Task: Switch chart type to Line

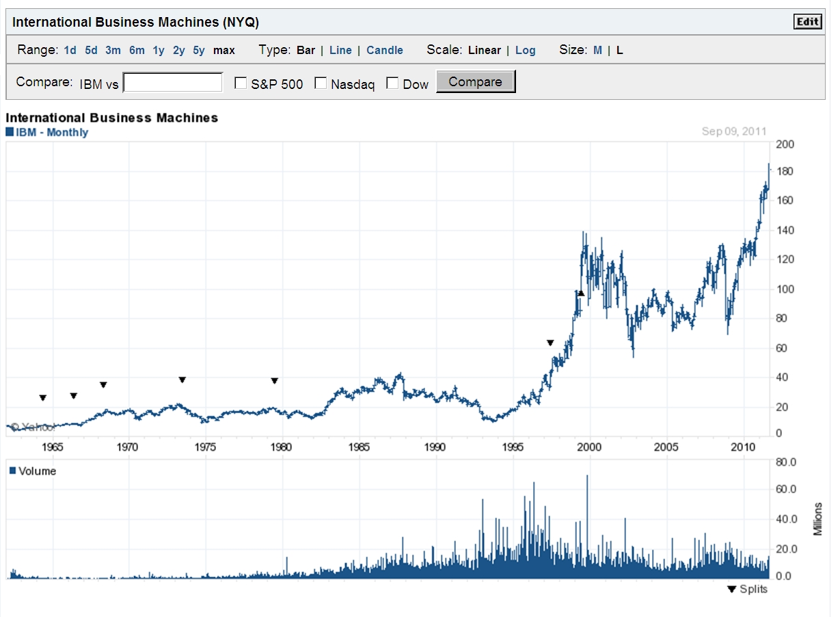Action: 340,50
